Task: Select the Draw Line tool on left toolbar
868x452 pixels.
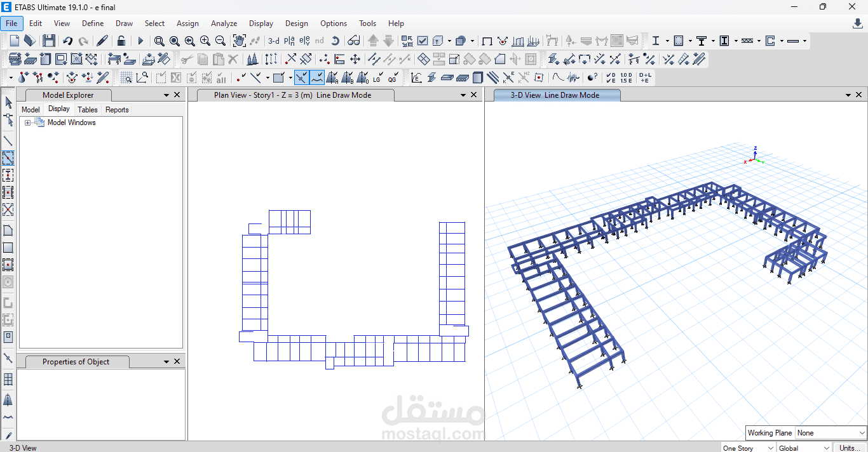Action: click(x=8, y=141)
